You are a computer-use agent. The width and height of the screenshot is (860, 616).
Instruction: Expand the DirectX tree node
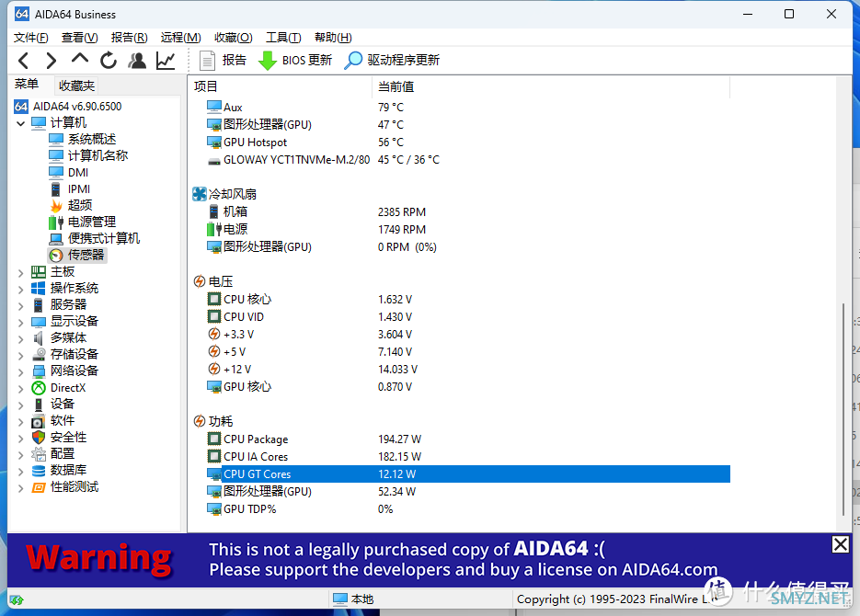[21, 388]
